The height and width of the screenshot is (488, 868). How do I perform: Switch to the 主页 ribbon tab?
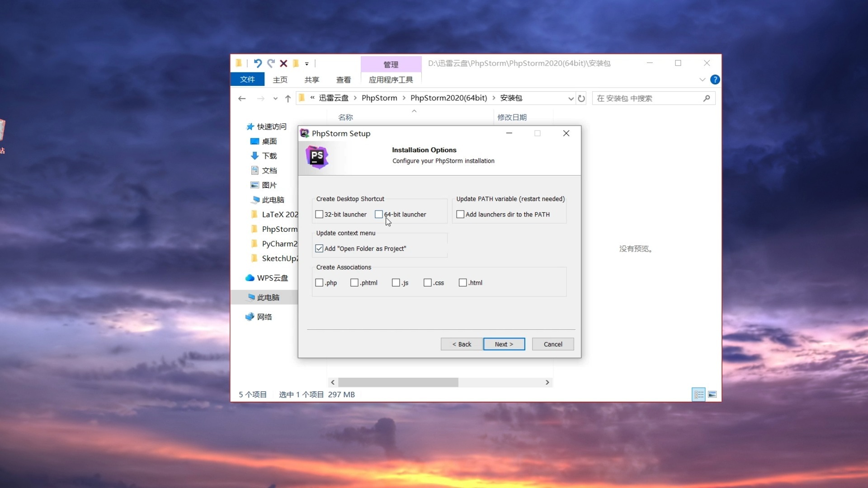click(x=280, y=80)
